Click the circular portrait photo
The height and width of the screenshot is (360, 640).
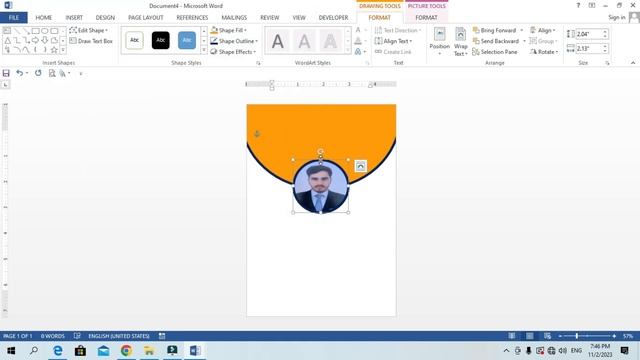tap(320, 187)
